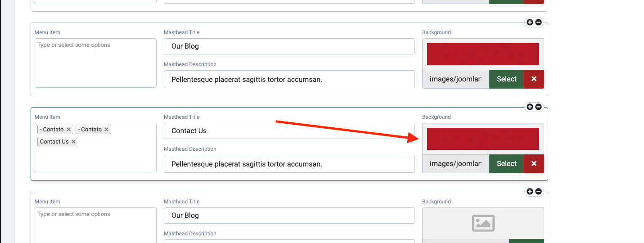This screenshot has height=243, width=644.
Task: Open the empty Menu Item selector beside the red-background Our Blog row
Action: coord(95,63)
